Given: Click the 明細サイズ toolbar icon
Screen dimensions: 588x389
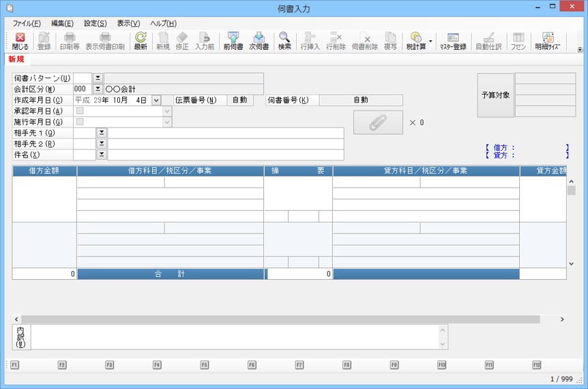Looking at the screenshot, I should tap(547, 41).
